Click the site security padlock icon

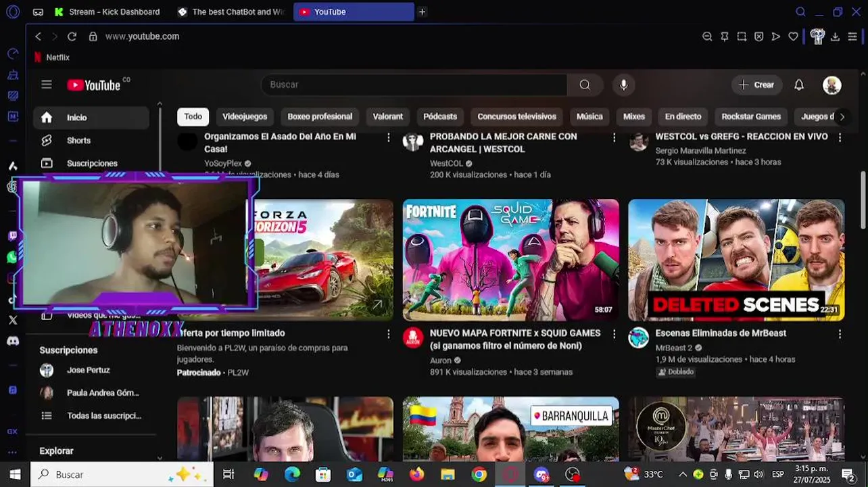point(93,37)
